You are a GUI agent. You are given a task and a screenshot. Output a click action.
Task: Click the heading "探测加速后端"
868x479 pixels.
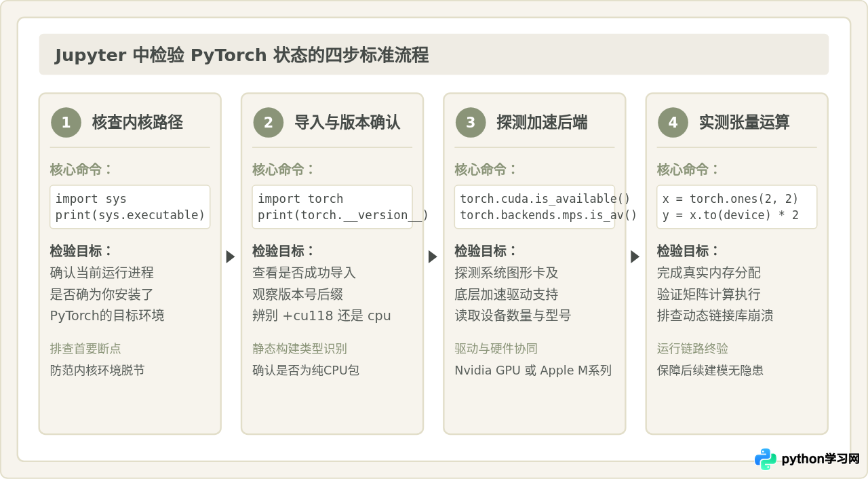pos(542,122)
